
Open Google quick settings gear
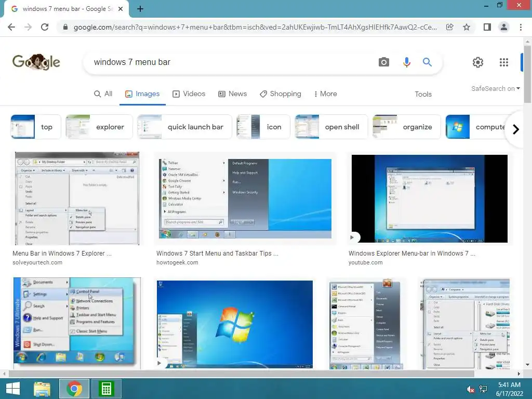[478, 62]
